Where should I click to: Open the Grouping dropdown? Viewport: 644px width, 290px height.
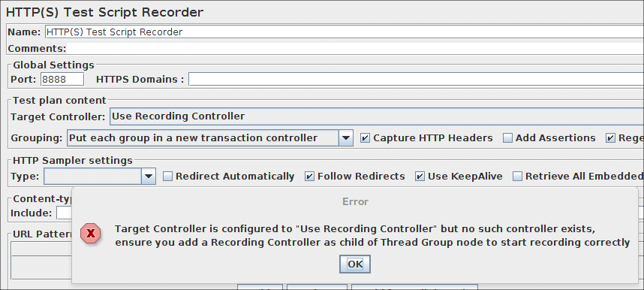click(x=210, y=138)
